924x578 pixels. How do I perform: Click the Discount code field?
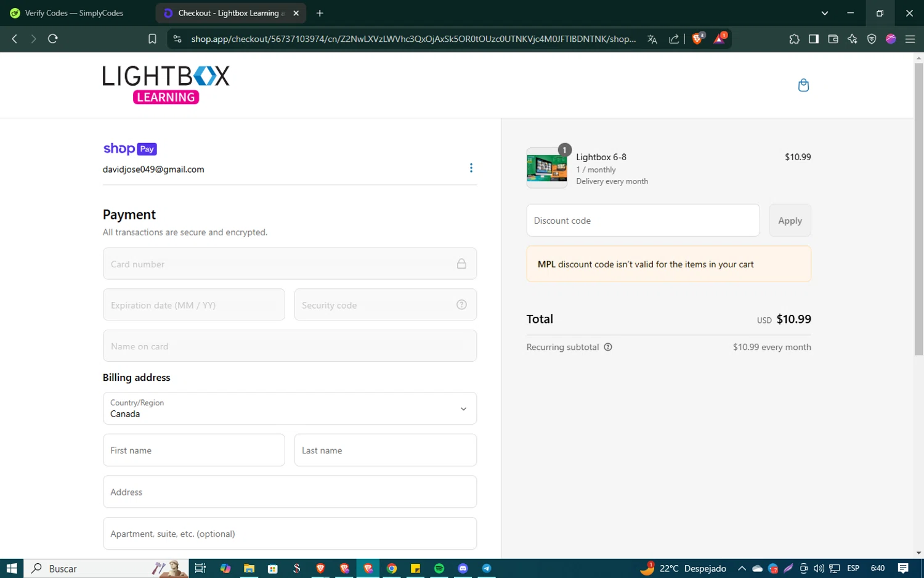click(643, 220)
